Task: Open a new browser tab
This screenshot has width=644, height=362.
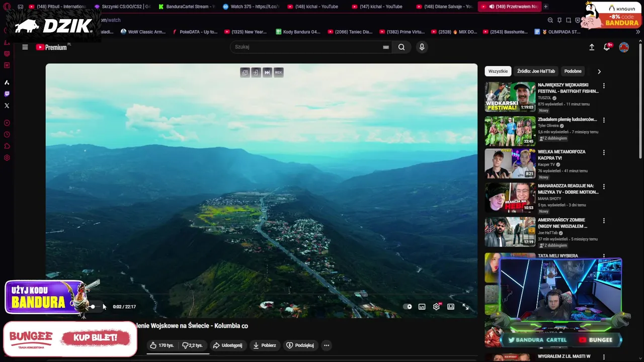Action: 545,7
